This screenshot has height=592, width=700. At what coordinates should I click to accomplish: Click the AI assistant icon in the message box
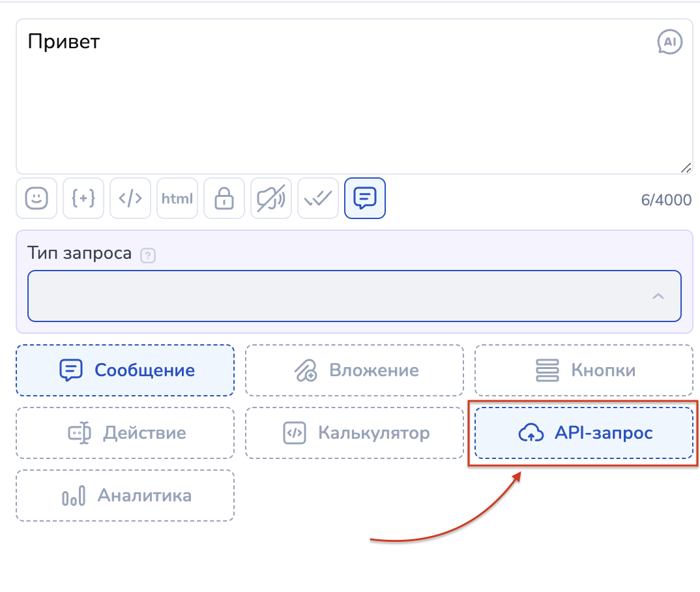669,42
